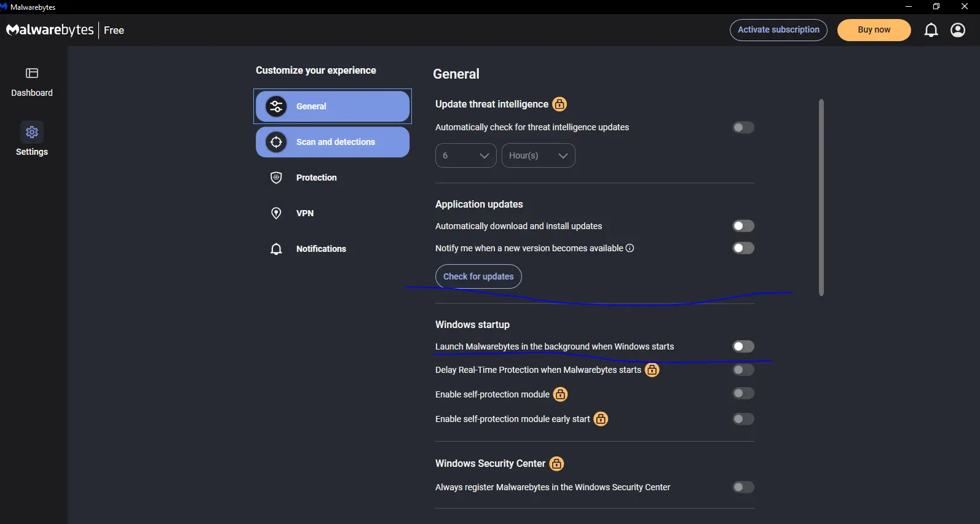Click the Customize your experience heading

pyautogui.click(x=316, y=70)
